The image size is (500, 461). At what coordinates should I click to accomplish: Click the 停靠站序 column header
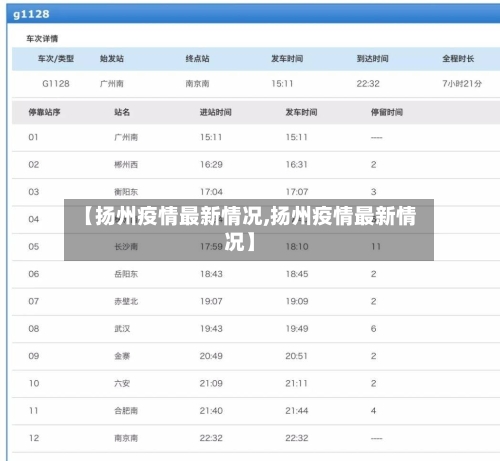[x=44, y=112]
